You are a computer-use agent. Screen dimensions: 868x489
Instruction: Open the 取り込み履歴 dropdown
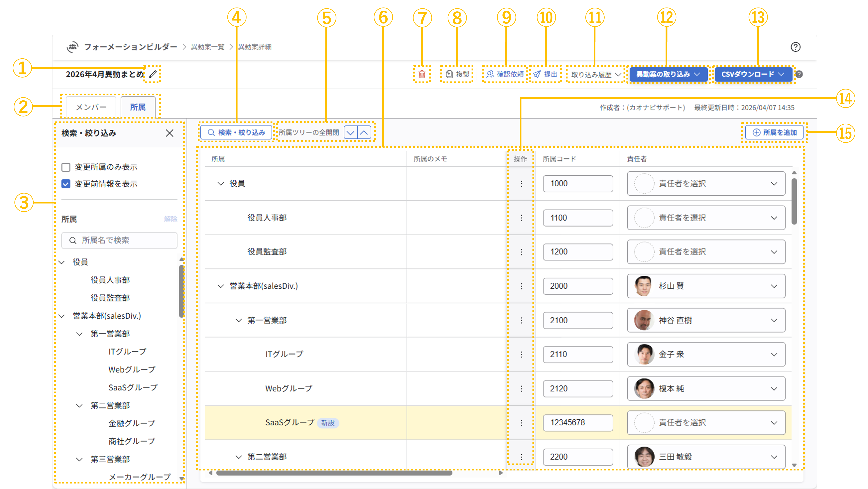coord(594,74)
